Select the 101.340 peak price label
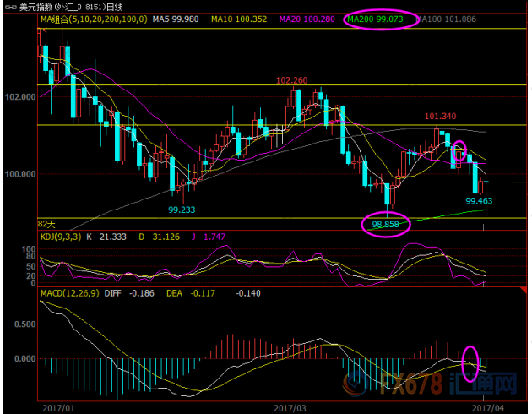Viewport: 532px width, 414px height. pos(441,117)
